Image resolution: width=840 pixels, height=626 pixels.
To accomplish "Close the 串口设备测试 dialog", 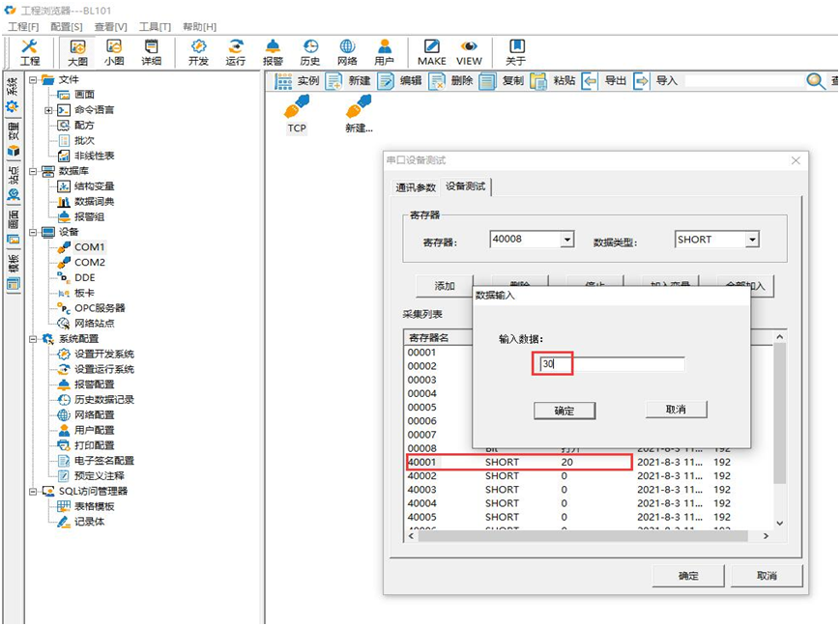I will (797, 160).
